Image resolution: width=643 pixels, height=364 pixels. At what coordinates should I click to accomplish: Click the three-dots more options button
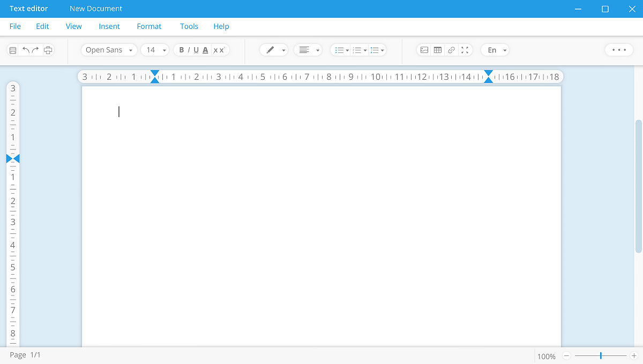pos(619,50)
